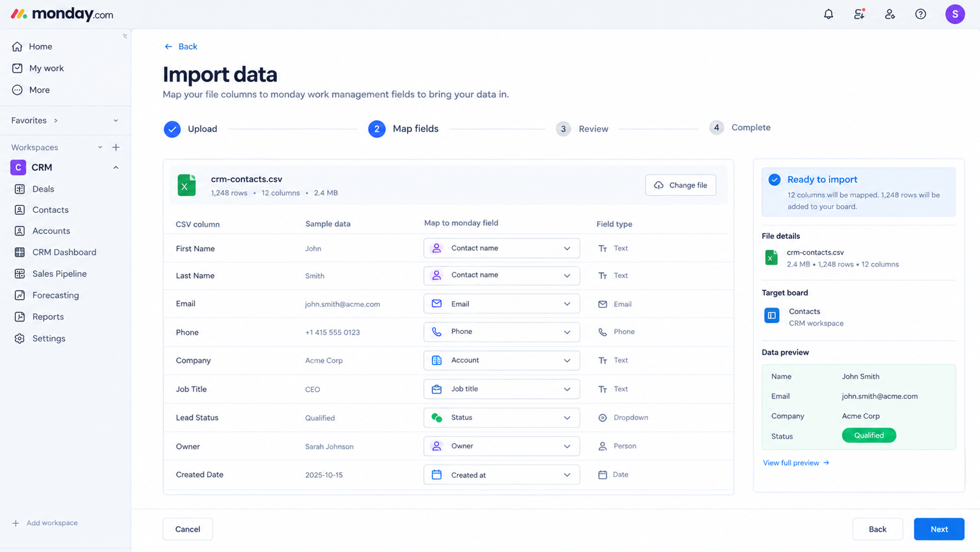Click the Next button
The image size is (980, 552).
tap(939, 529)
